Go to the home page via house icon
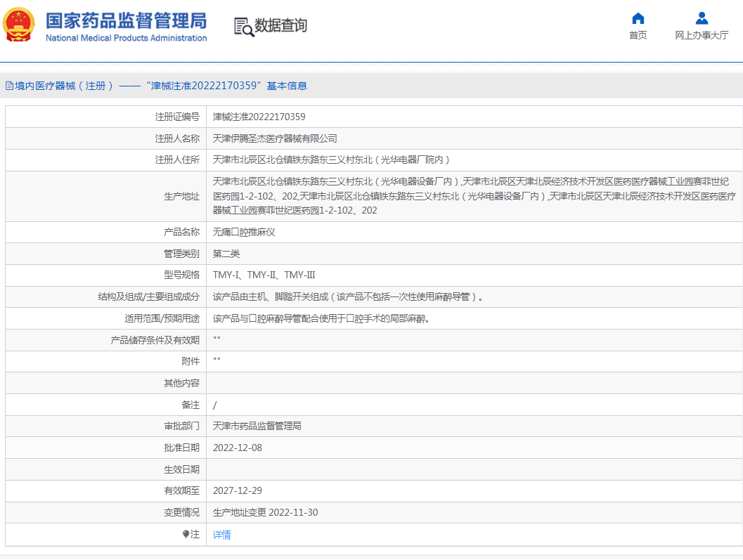Screen dimensions: 743x560 click(638, 18)
